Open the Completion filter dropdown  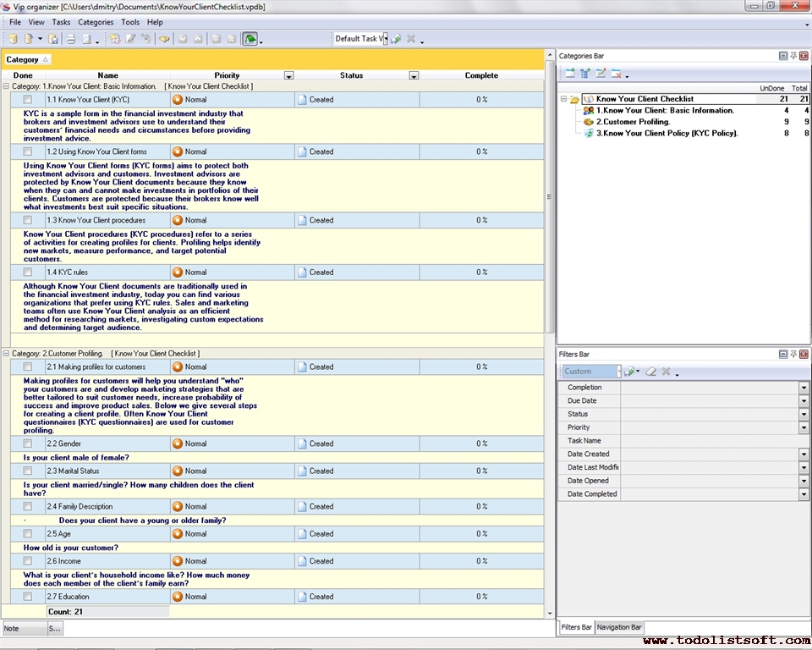804,388
